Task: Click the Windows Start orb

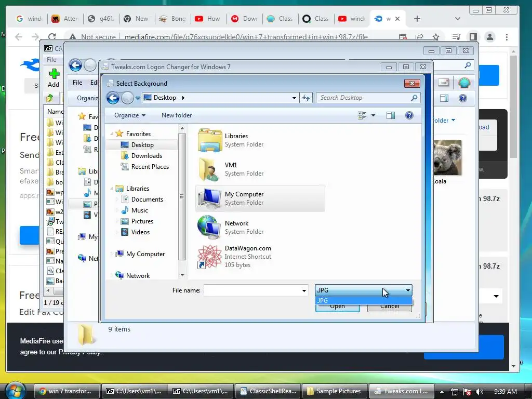Action: click(x=15, y=390)
